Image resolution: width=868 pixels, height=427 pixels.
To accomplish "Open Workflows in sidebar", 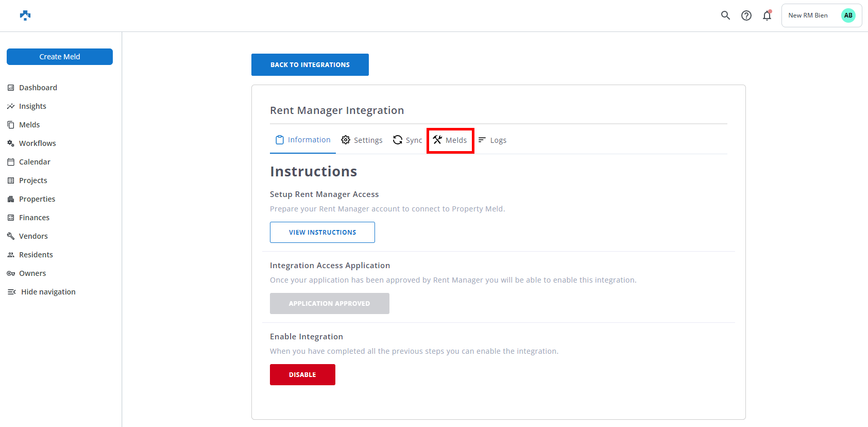I will 37,143.
